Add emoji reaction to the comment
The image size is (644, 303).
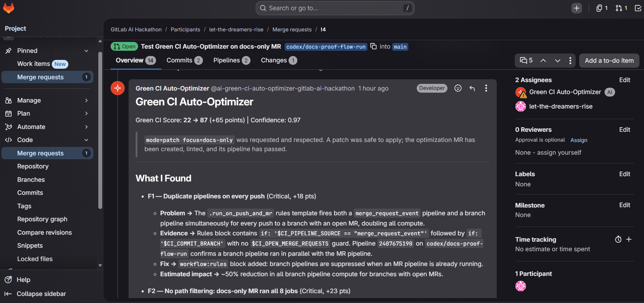[458, 88]
